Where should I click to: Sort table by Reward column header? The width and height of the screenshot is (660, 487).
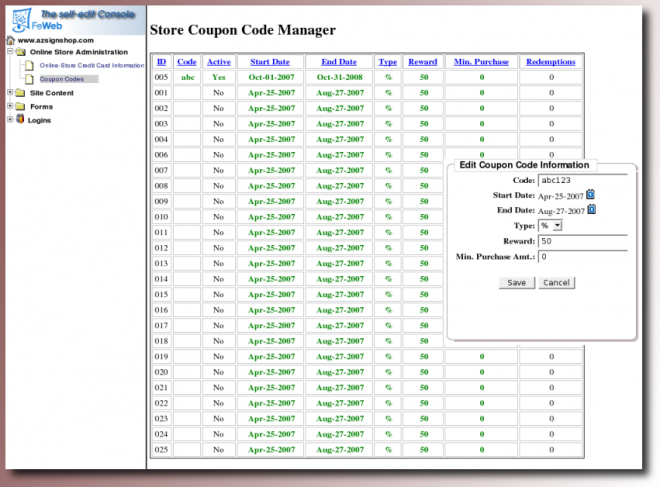coord(423,62)
